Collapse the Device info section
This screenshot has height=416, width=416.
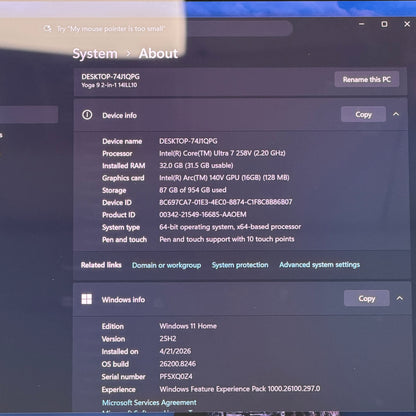396,114
